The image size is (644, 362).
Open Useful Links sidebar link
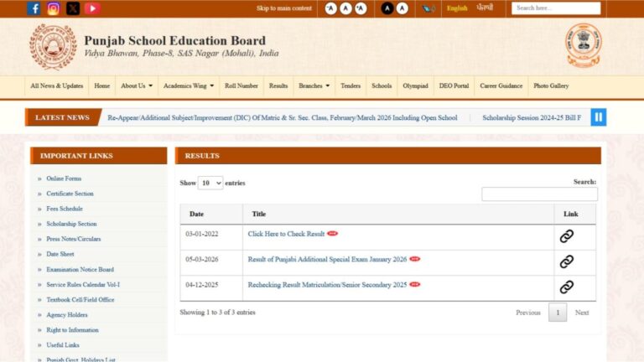pyautogui.click(x=63, y=345)
